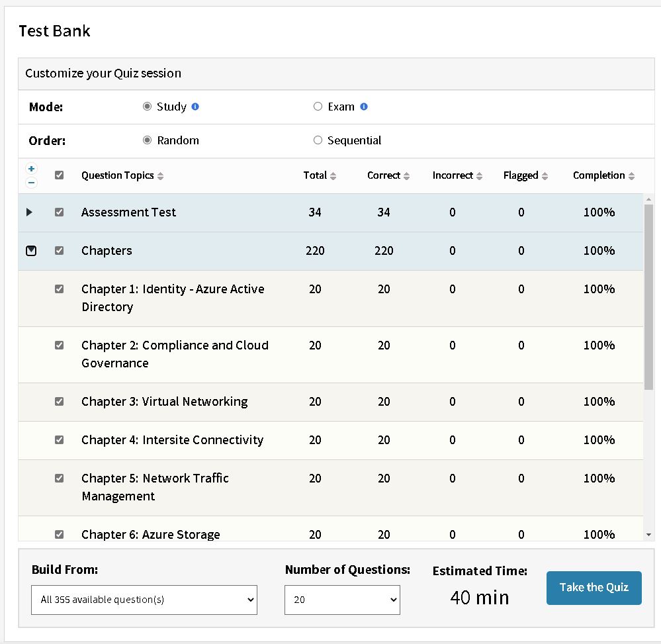Image resolution: width=661 pixels, height=644 pixels.
Task: Click the green plus expand-all icon
Action: pyautogui.click(x=31, y=169)
